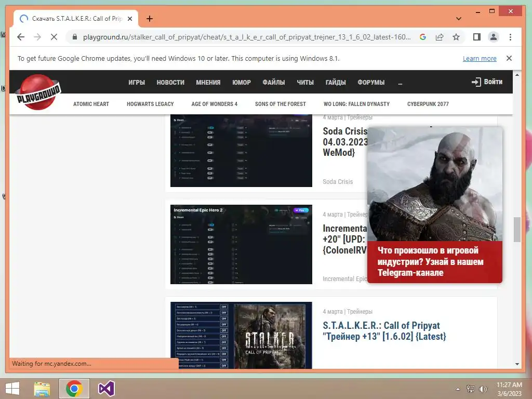The width and height of the screenshot is (532, 399).
Task: Open the ATOMIC HEART game link
Action: (x=91, y=104)
